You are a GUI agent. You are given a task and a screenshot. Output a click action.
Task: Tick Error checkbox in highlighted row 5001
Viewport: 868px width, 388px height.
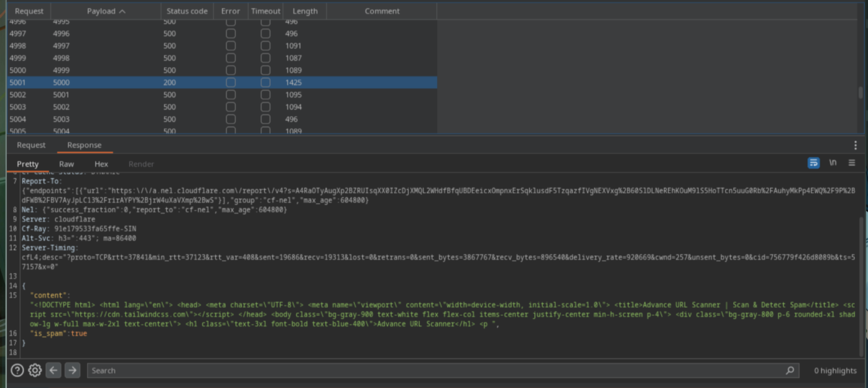231,82
